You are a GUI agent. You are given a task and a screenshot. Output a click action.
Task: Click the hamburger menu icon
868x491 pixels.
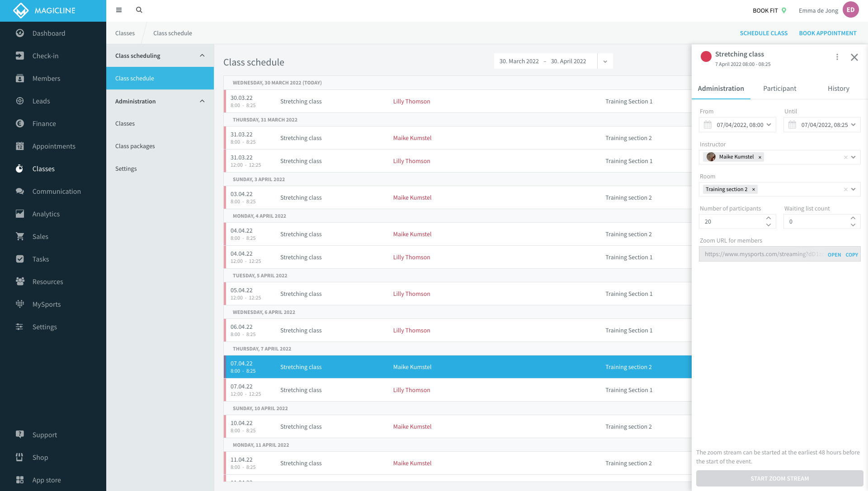119,10
